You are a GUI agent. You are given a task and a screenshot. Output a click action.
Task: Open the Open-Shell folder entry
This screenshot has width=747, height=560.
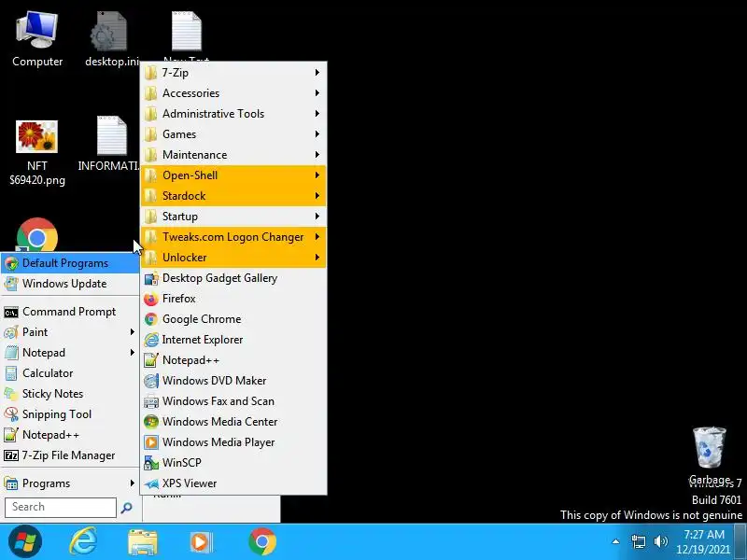pyautogui.click(x=233, y=175)
